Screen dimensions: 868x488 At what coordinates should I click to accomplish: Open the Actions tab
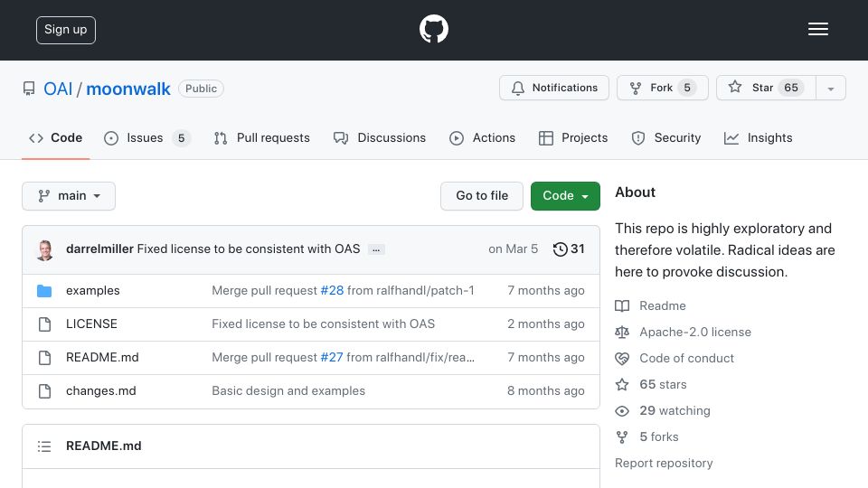pos(482,137)
